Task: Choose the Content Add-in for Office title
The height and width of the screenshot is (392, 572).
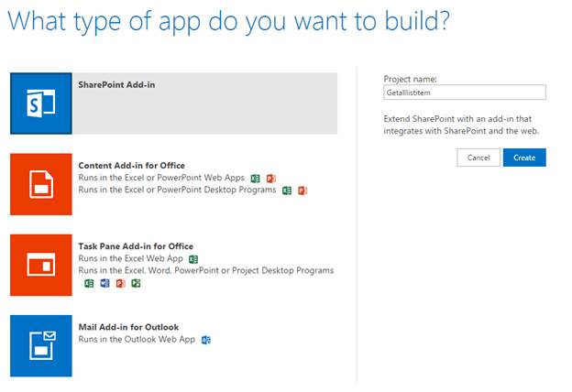Action: [x=129, y=166]
